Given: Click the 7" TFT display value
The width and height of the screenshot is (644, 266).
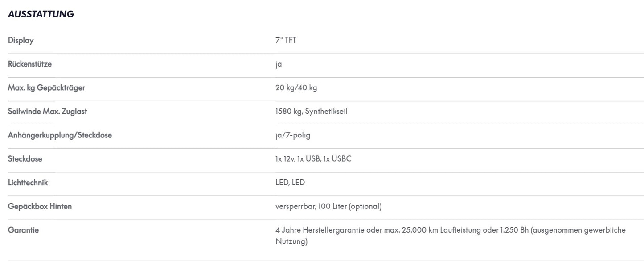Looking at the screenshot, I should pos(286,40).
